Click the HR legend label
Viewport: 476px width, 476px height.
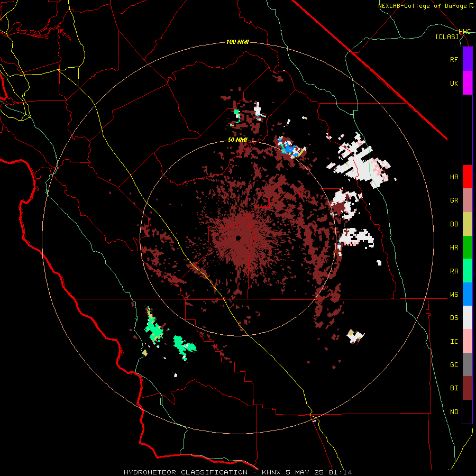(x=454, y=248)
